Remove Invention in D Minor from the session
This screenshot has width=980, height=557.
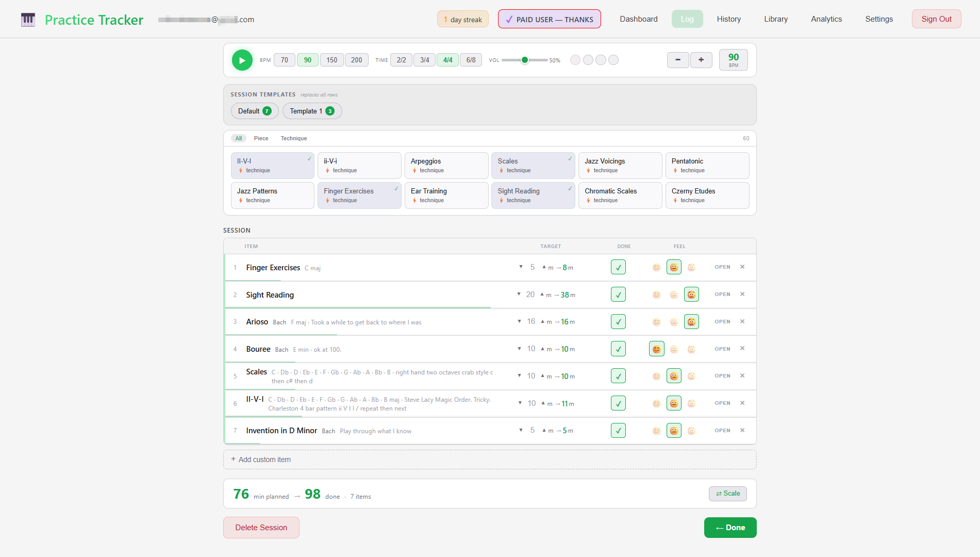coord(742,430)
